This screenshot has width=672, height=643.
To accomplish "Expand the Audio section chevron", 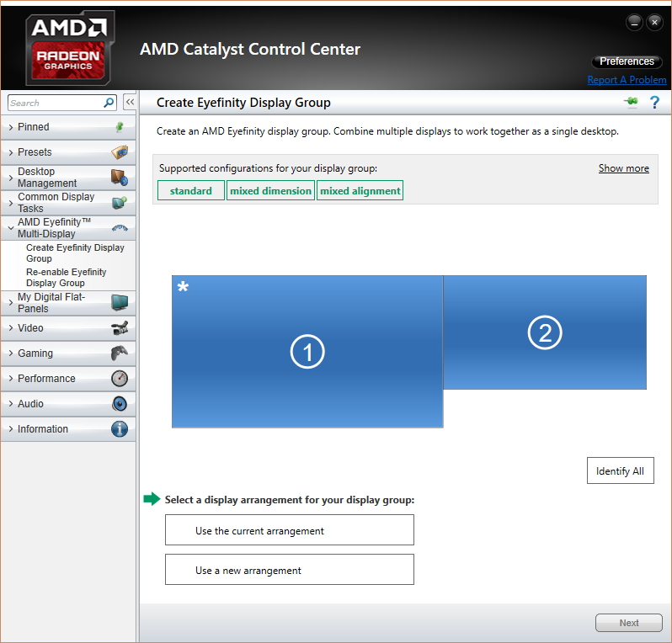I will (x=11, y=404).
